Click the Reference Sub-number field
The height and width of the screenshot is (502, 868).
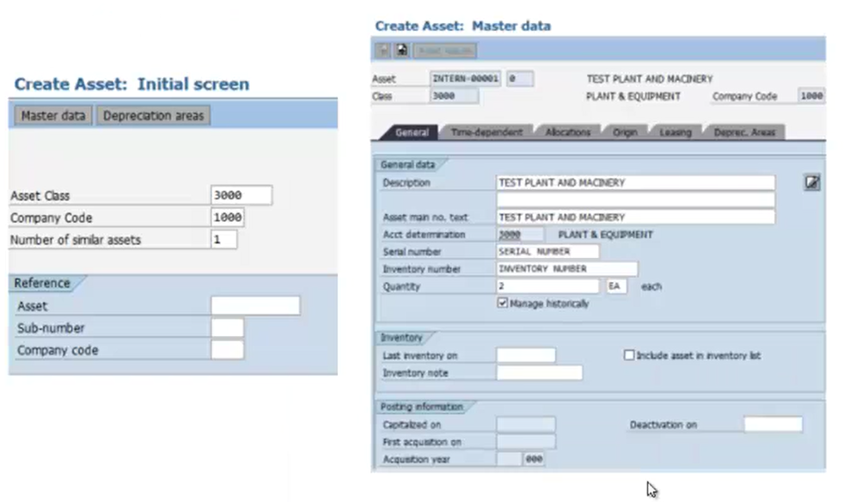pyautogui.click(x=227, y=328)
